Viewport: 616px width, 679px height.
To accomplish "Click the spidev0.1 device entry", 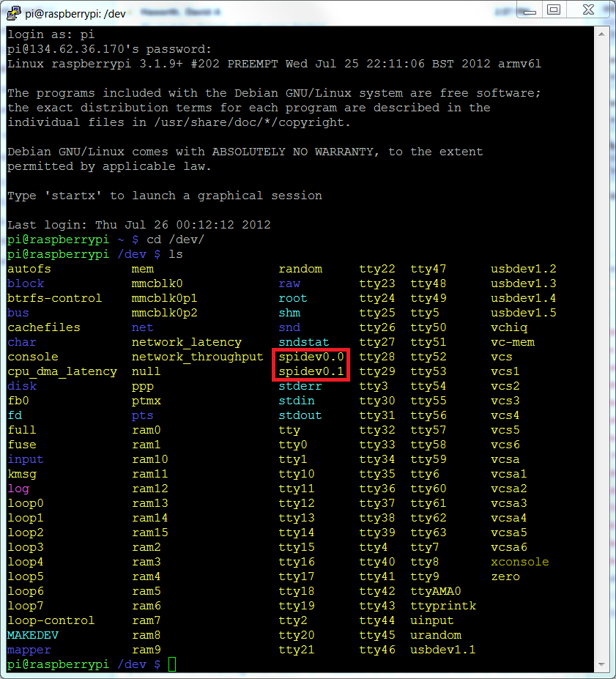I will click(311, 371).
